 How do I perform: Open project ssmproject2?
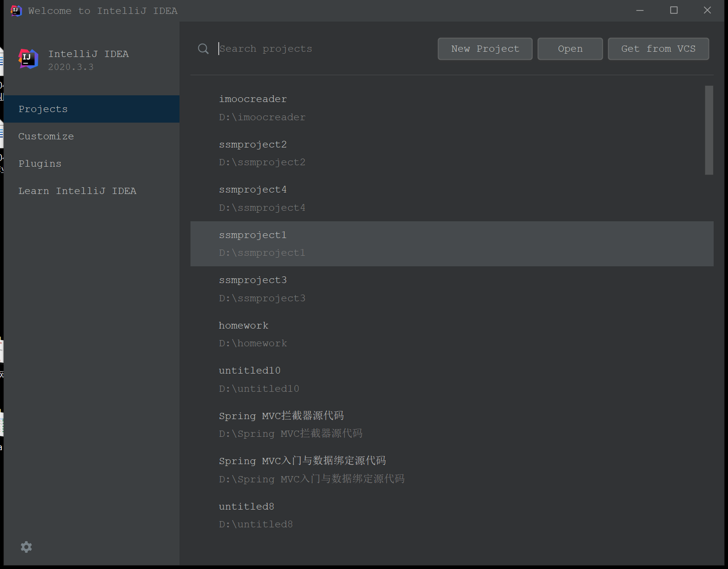pyautogui.click(x=452, y=153)
